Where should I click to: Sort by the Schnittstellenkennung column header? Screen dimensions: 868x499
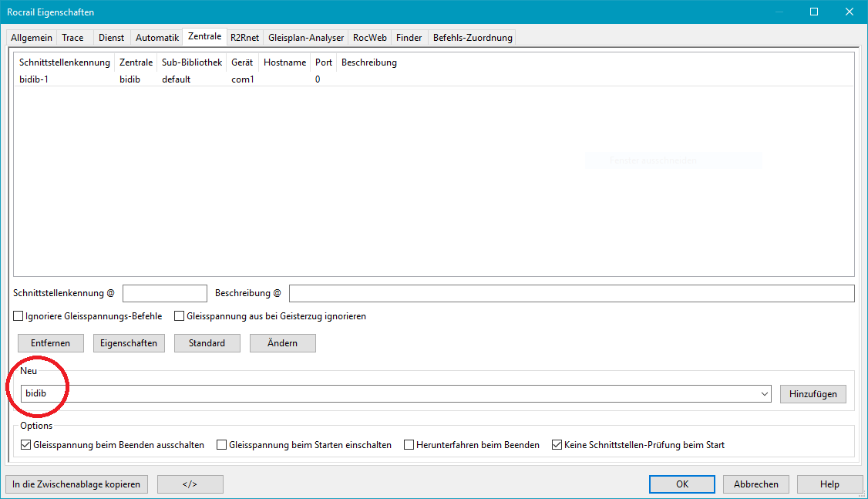pyautogui.click(x=64, y=62)
